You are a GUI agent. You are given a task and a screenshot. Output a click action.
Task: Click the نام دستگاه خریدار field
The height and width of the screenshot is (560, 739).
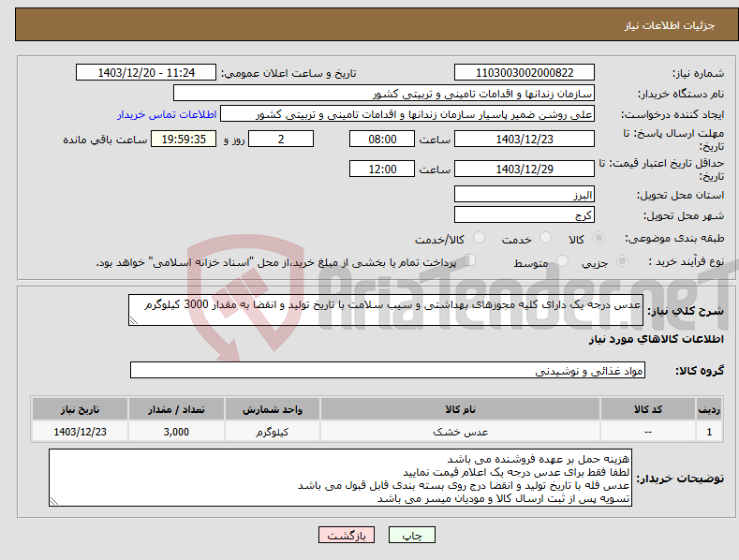click(x=384, y=93)
